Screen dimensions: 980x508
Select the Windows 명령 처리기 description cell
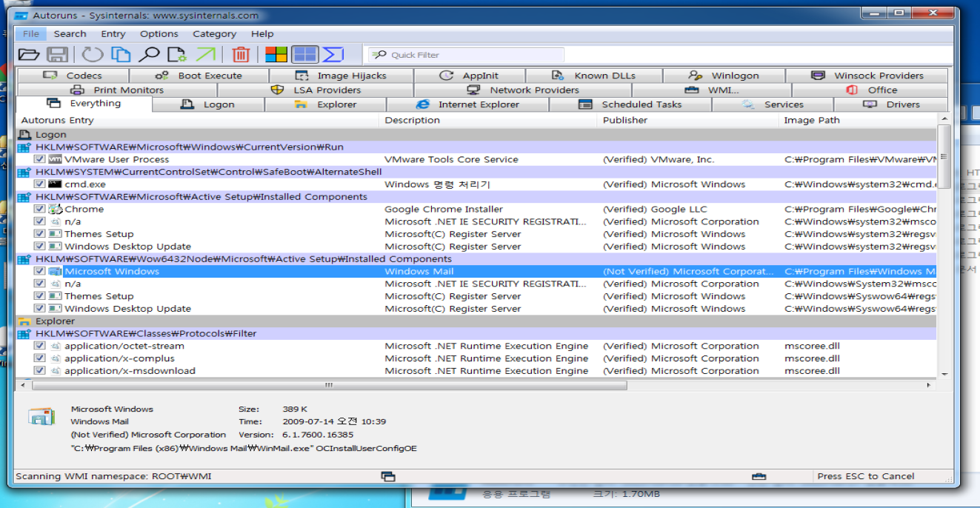437,184
